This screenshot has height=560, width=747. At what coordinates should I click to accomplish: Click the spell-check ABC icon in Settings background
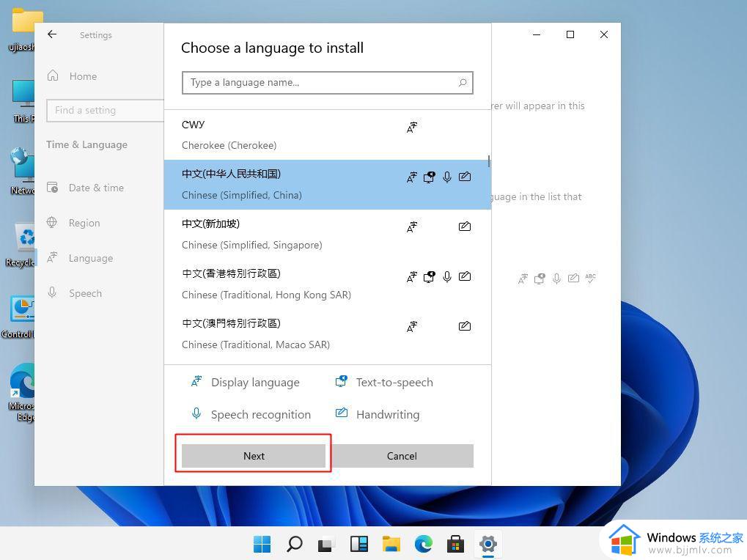click(590, 278)
